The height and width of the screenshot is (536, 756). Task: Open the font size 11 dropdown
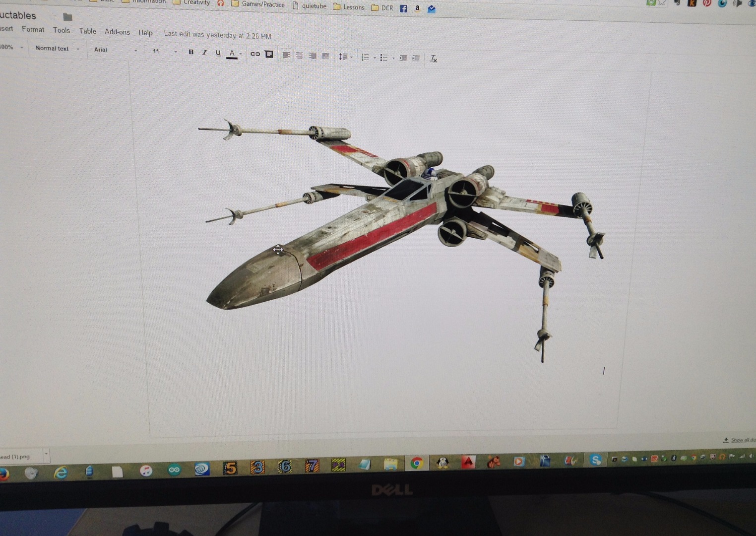coord(165,51)
